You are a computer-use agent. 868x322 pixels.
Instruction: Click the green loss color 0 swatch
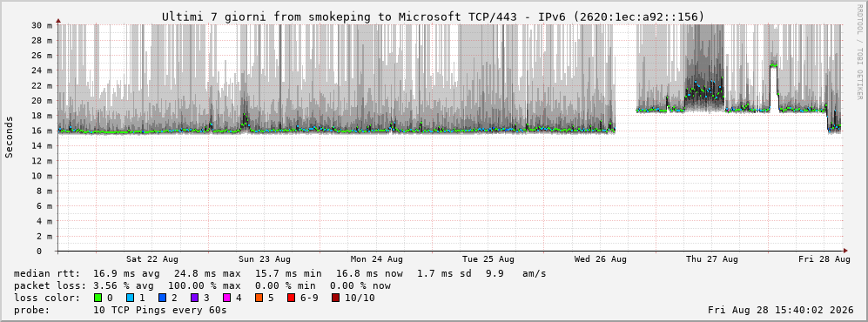tap(98, 299)
